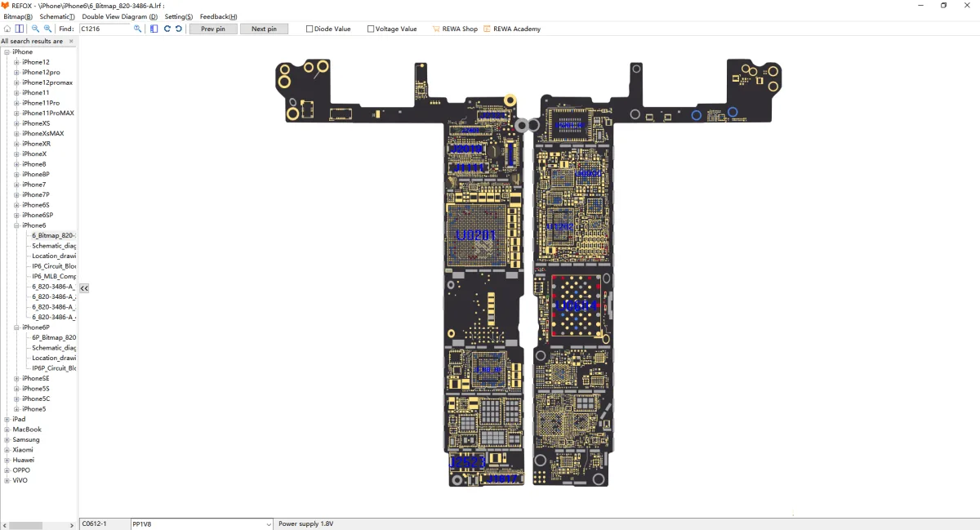Open the REWA Shop link
The width and height of the screenshot is (980, 530).
pos(460,29)
